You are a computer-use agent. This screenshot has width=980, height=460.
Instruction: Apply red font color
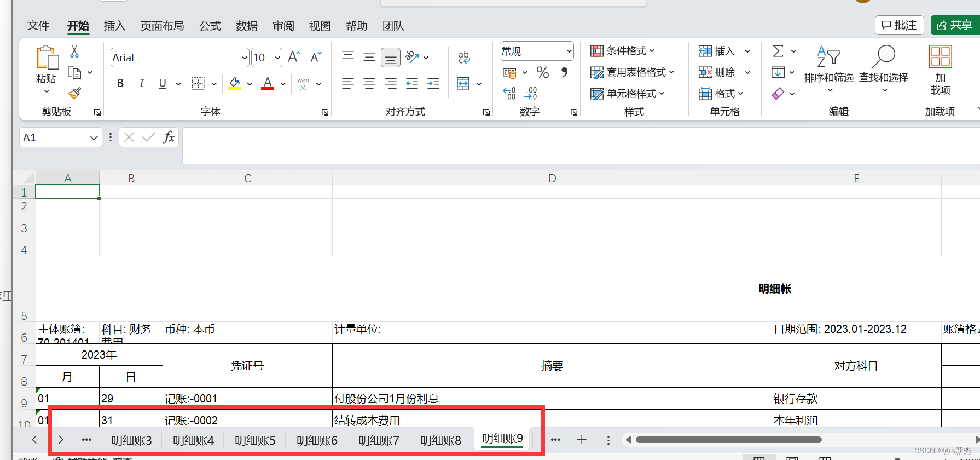click(268, 83)
